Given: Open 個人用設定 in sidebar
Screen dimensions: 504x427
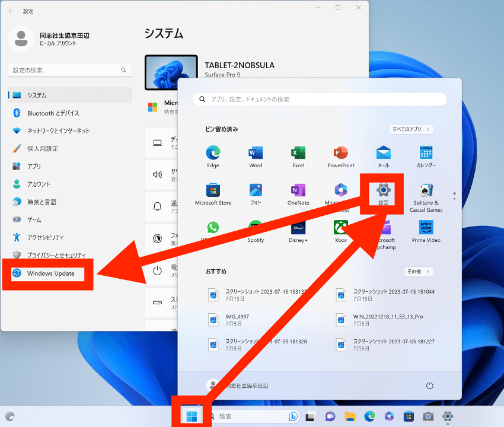Looking at the screenshot, I should [x=70, y=148].
